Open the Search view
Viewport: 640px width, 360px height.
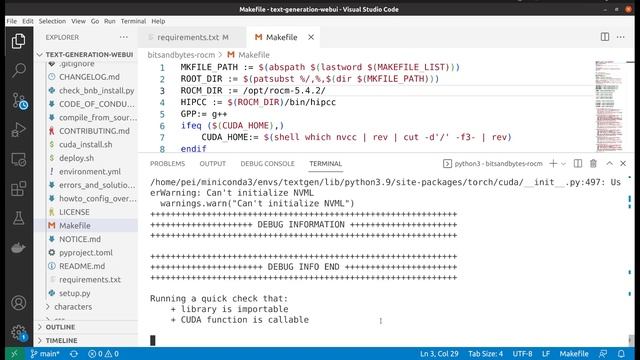[x=18, y=70]
